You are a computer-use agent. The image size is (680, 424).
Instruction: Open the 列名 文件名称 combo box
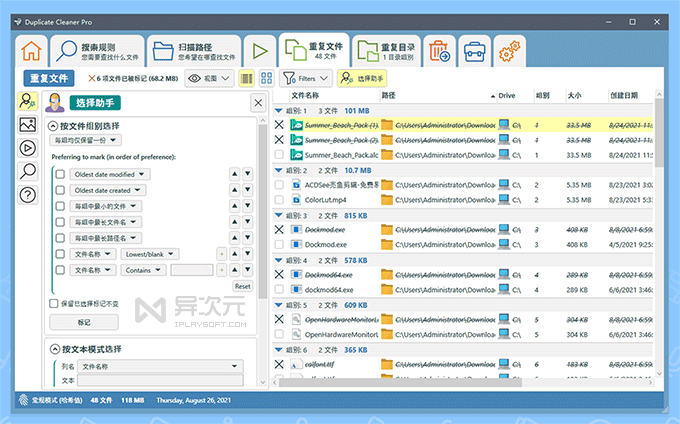pos(160,366)
